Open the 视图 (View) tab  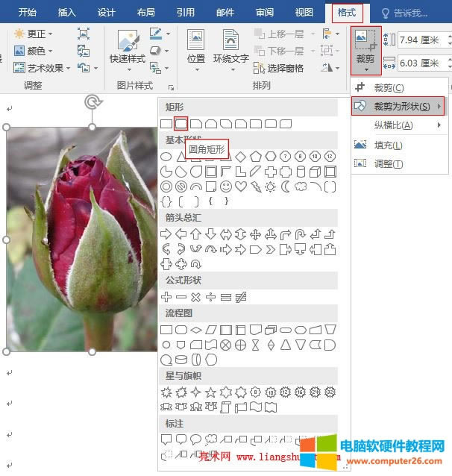pyautogui.click(x=304, y=12)
